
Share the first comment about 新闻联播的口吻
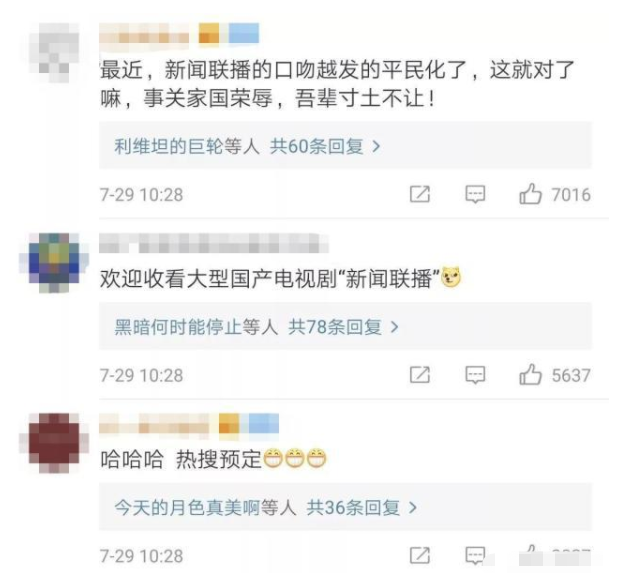[x=420, y=194]
